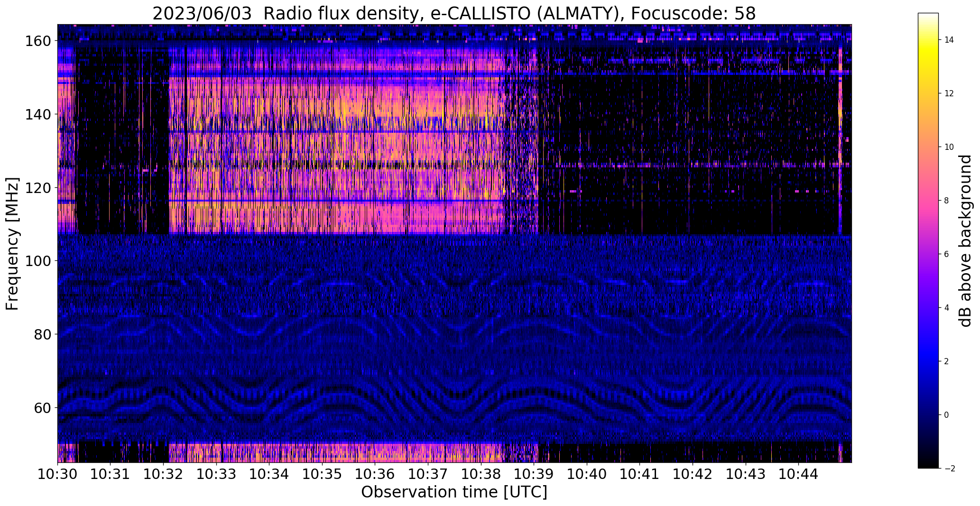This screenshot has width=980, height=506.
Task: Click the 10:38 time tick label
Action: click(x=481, y=474)
